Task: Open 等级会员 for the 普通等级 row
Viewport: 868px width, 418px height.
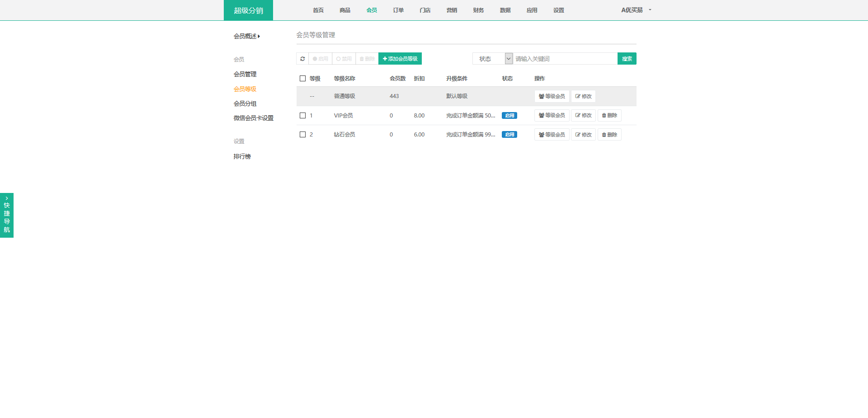Action: [552, 96]
